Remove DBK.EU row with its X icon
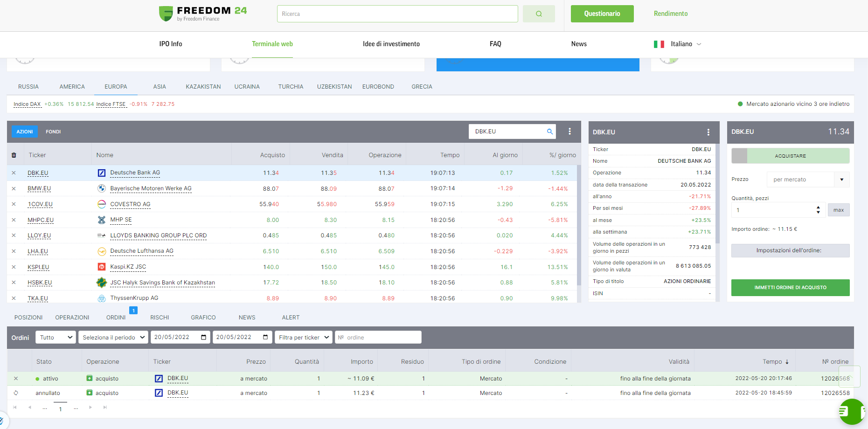 pyautogui.click(x=14, y=173)
